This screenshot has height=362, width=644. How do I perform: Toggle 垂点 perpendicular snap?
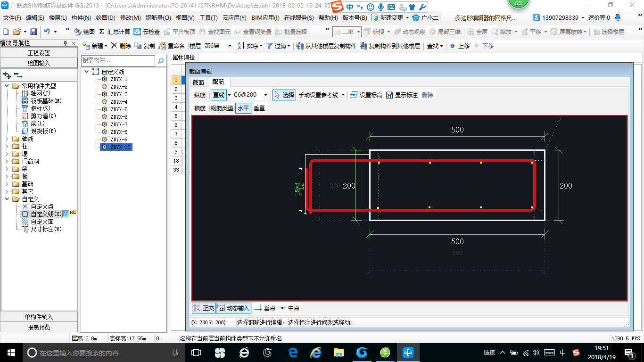tap(265, 308)
